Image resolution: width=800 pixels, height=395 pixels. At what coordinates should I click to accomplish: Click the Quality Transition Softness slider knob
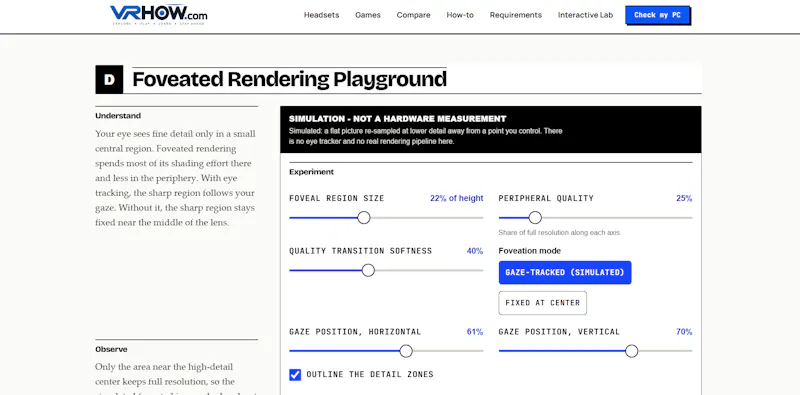tap(368, 270)
